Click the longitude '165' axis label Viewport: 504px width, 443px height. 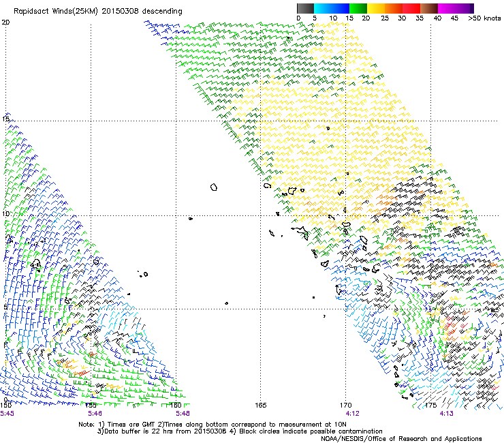point(261,405)
